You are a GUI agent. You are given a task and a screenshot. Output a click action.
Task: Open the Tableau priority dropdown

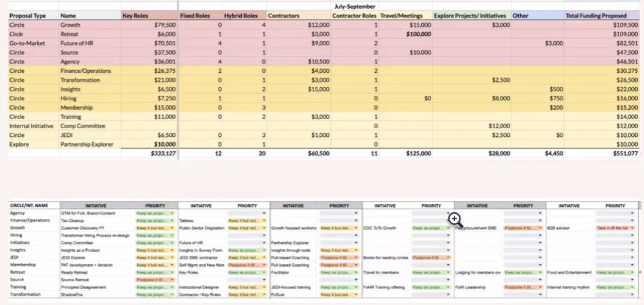click(x=247, y=220)
